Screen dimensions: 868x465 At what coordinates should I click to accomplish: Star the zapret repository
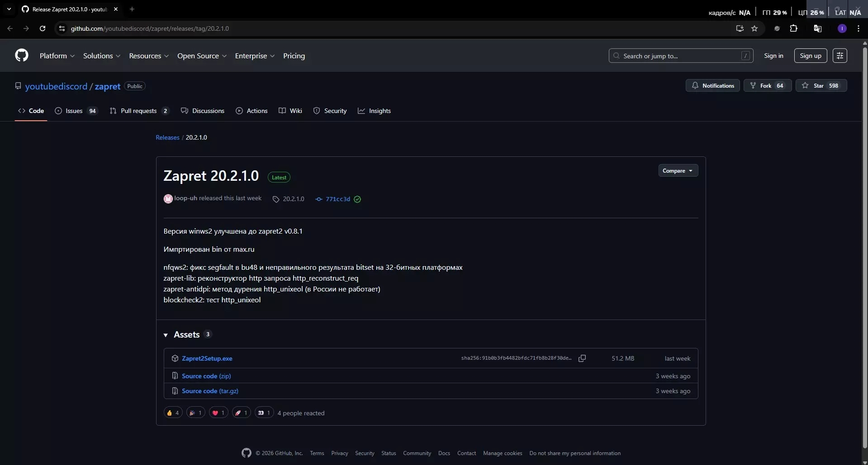pos(821,86)
